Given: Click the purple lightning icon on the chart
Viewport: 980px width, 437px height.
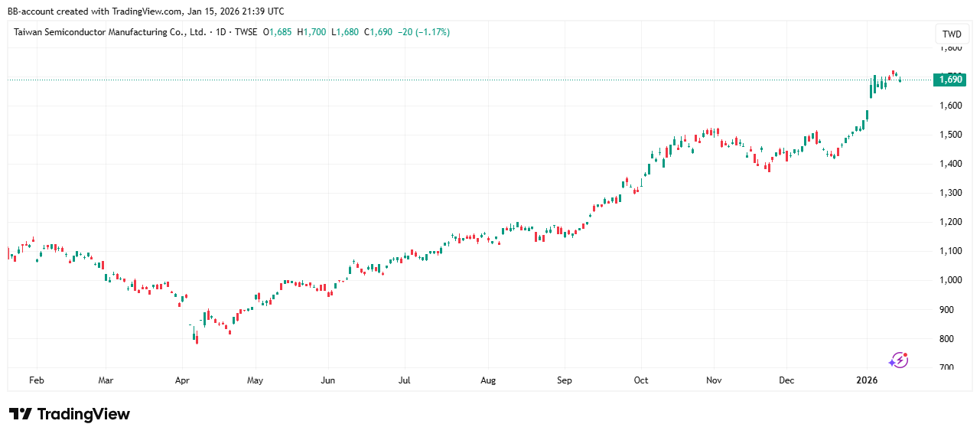Looking at the screenshot, I should [x=898, y=360].
